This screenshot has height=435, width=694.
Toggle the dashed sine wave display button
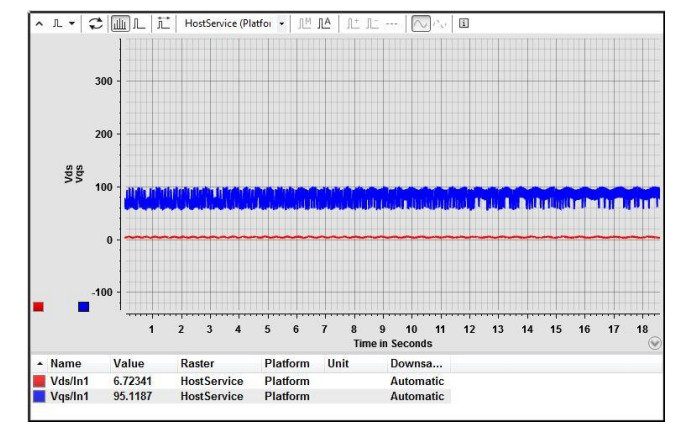pos(440,23)
